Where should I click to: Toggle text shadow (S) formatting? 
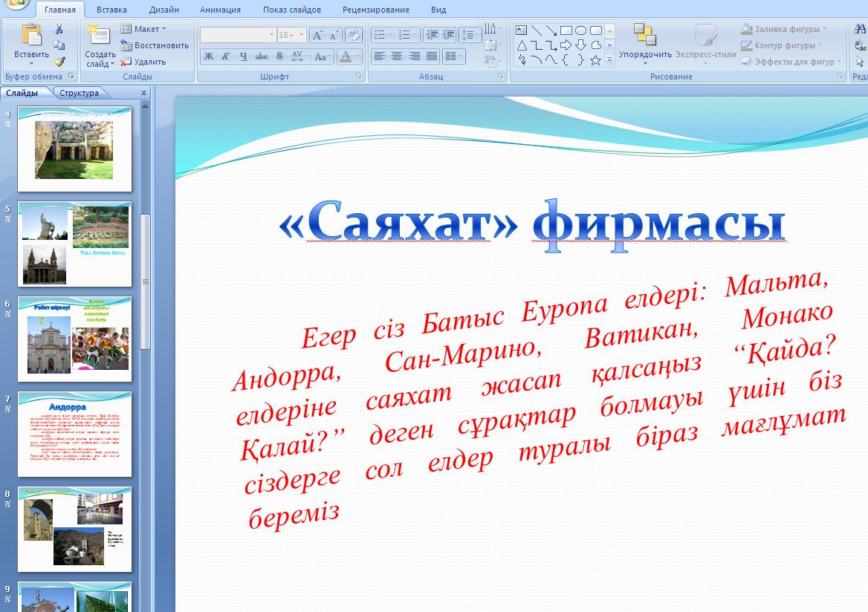279,56
